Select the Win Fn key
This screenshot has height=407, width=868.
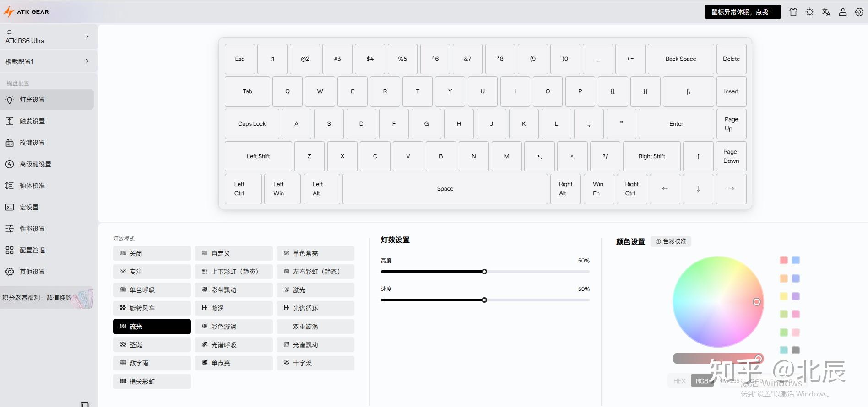coord(598,189)
